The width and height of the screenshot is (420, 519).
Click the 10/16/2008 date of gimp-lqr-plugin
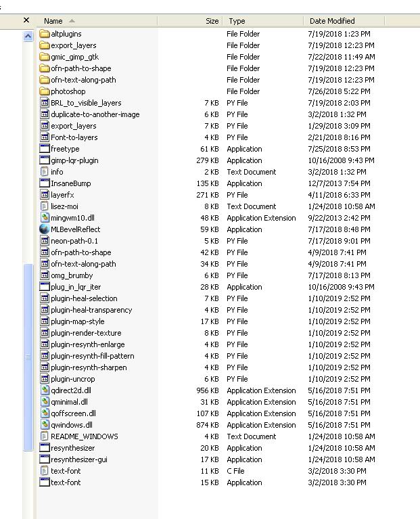[x=341, y=160]
